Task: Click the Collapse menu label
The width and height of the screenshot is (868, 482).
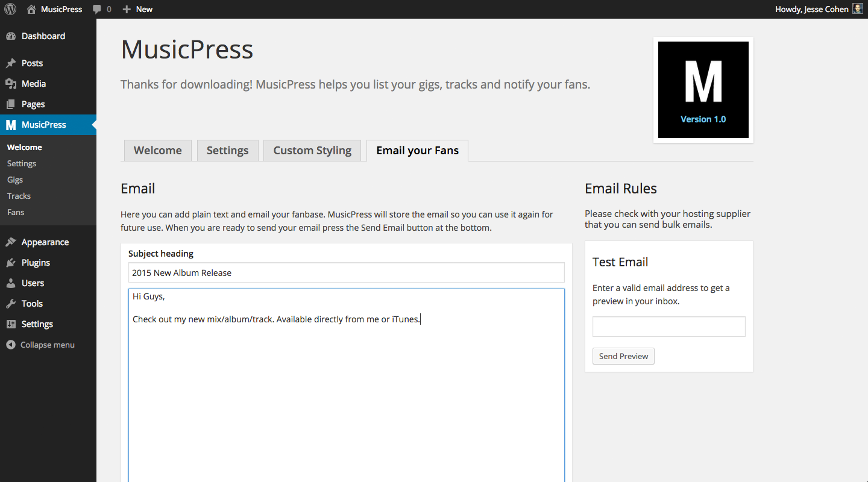Action: click(48, 345)
